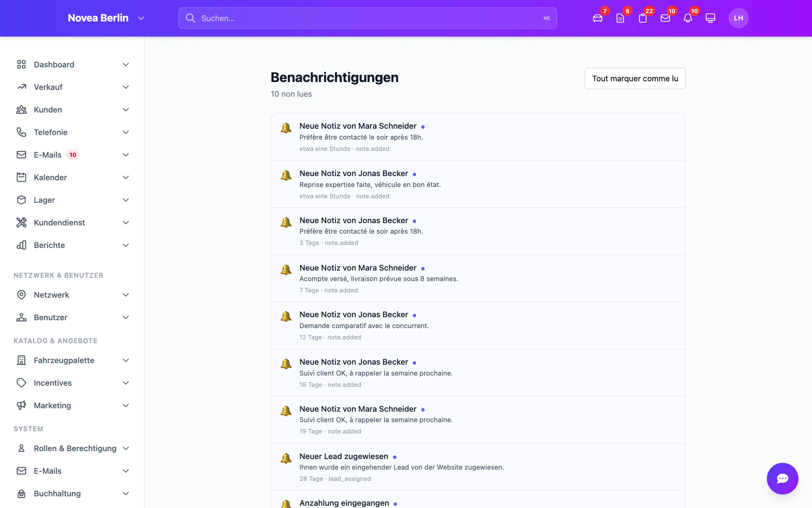Open the Acompte versé notification

click(478, 278)
